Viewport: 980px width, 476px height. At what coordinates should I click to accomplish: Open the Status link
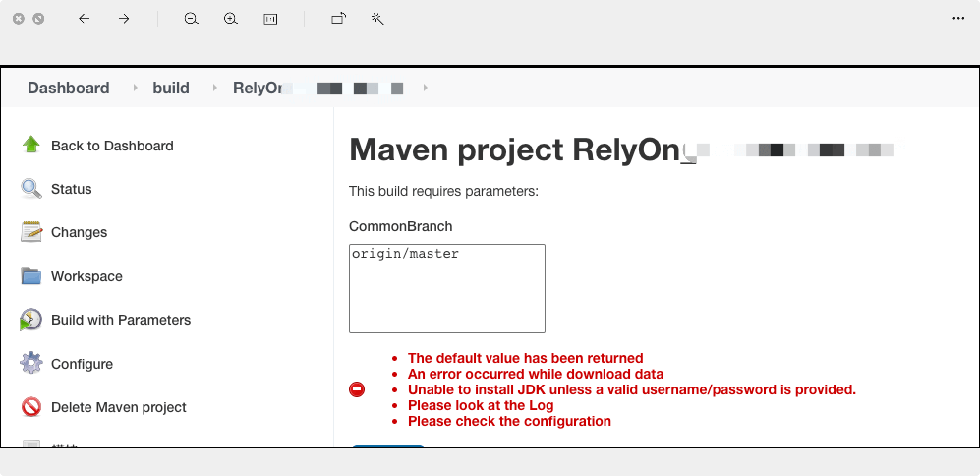(71, 189)
